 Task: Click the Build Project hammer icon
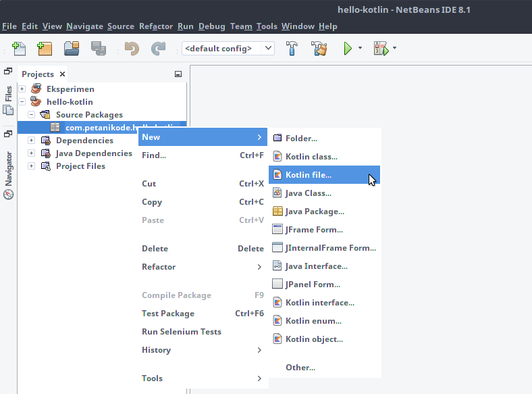292,48
